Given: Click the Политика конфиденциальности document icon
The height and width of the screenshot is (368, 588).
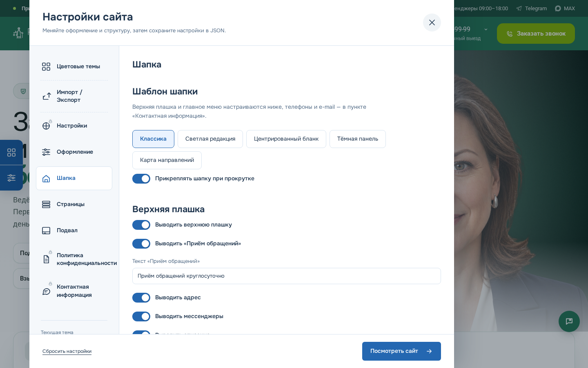Looking at the screenshot, I should pyautogui.click(x=46, y=259).
